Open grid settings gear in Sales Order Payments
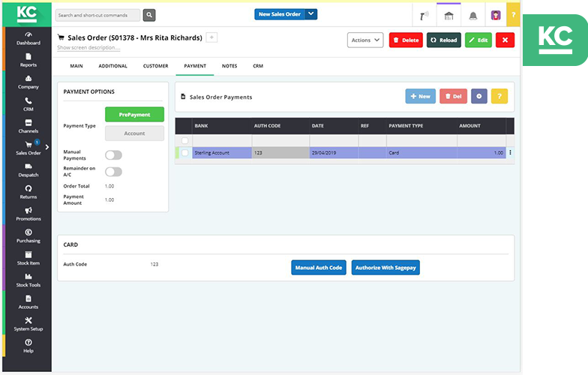Screen dimensions: 588x375 [x=478, y=96]
